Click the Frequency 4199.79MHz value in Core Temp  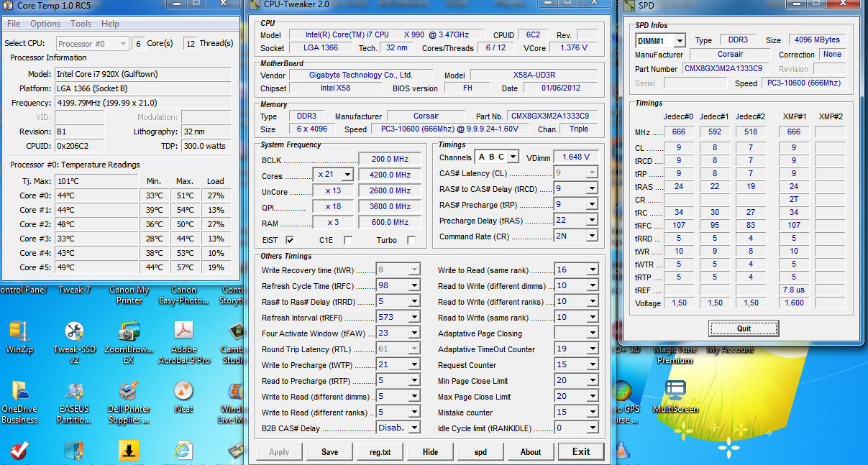coord(143,103)
